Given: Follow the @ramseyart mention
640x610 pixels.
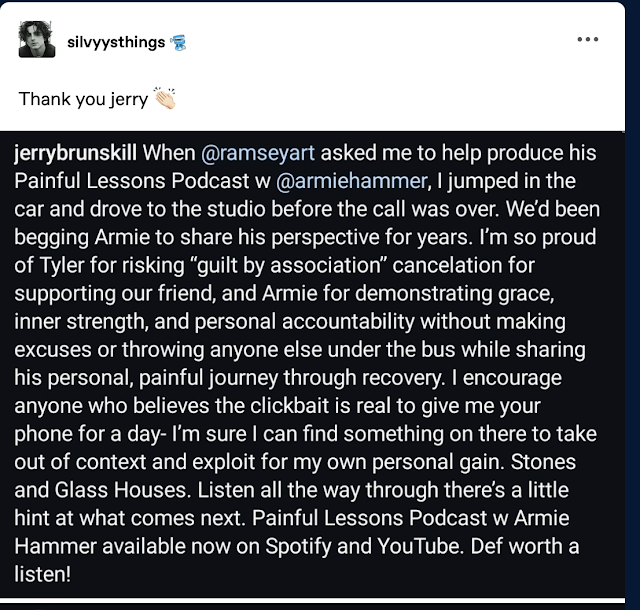Looking at the screenshot, I should click(258, 153).
